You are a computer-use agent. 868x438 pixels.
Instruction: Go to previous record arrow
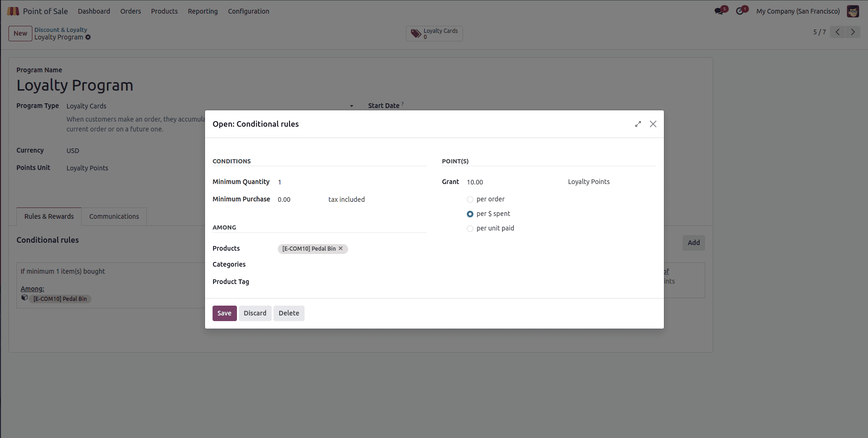pyautogui.click(x=838, y=32)
